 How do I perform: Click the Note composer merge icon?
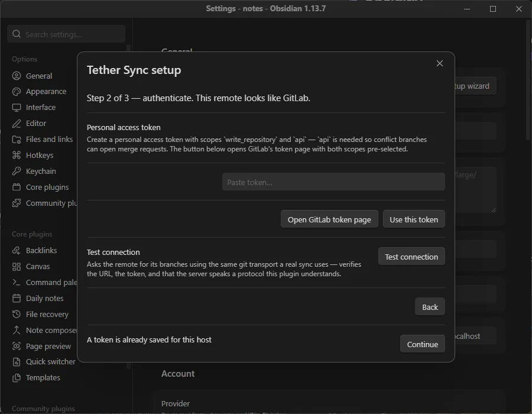(17, 330)
